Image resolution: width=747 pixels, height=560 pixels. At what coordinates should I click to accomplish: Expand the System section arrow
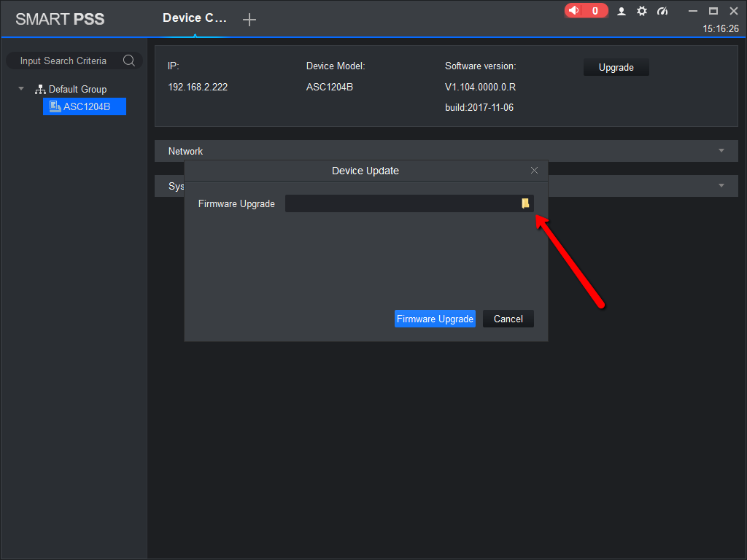coord(721,186)
